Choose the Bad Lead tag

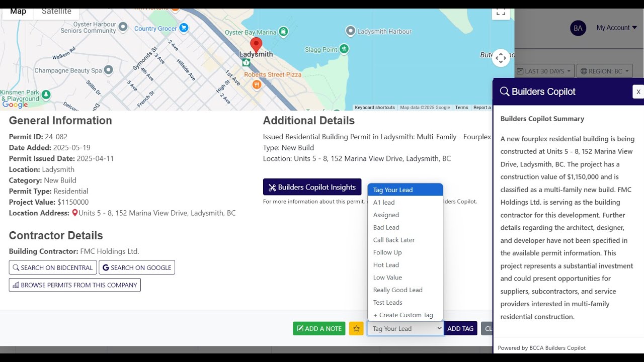click(x=406, y=227)
